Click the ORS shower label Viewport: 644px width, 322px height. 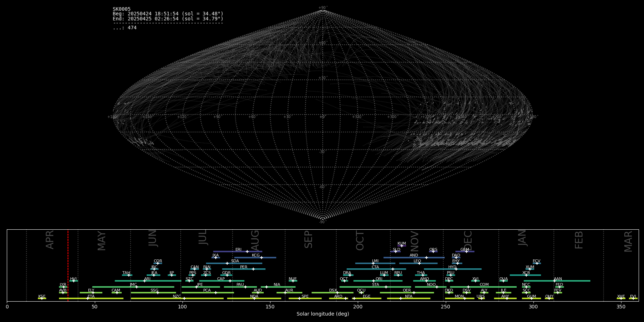point(433,250)
